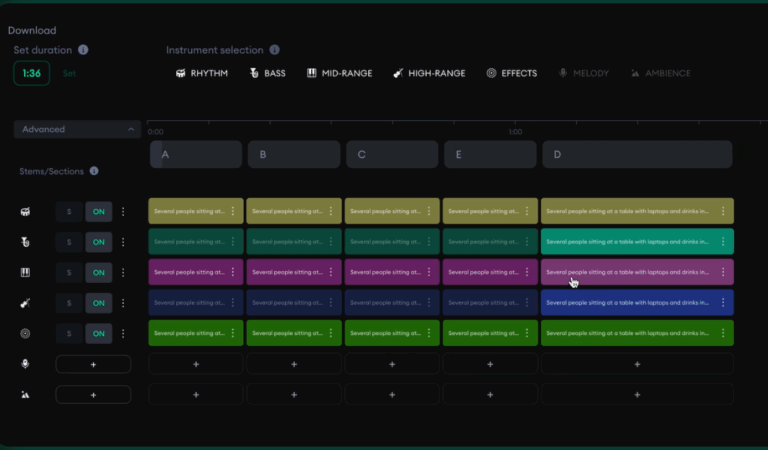This screenshot has width=768, height=450.
Task: Select section A header
Action: (x=196, y=154)
